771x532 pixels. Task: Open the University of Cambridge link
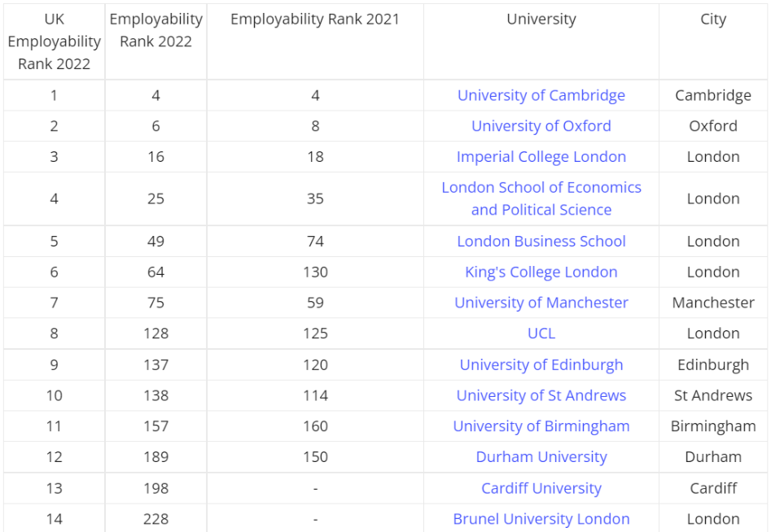point(541,95)
